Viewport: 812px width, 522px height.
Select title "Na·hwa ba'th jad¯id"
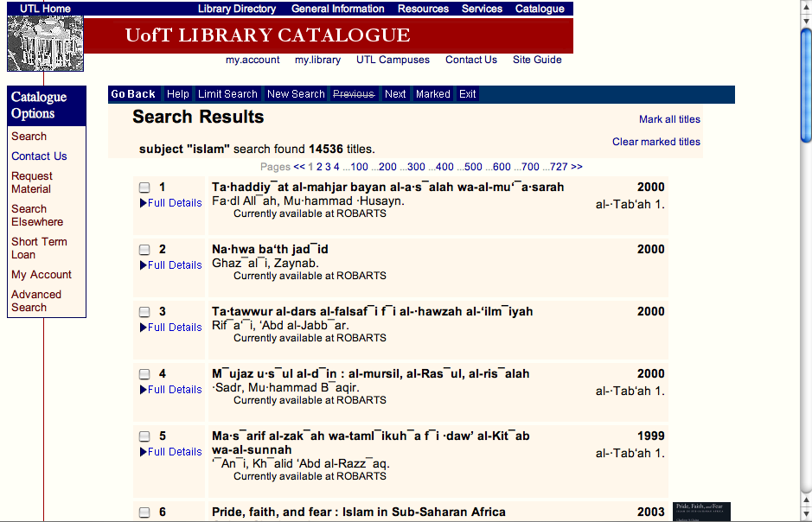[x=270, y=249]
